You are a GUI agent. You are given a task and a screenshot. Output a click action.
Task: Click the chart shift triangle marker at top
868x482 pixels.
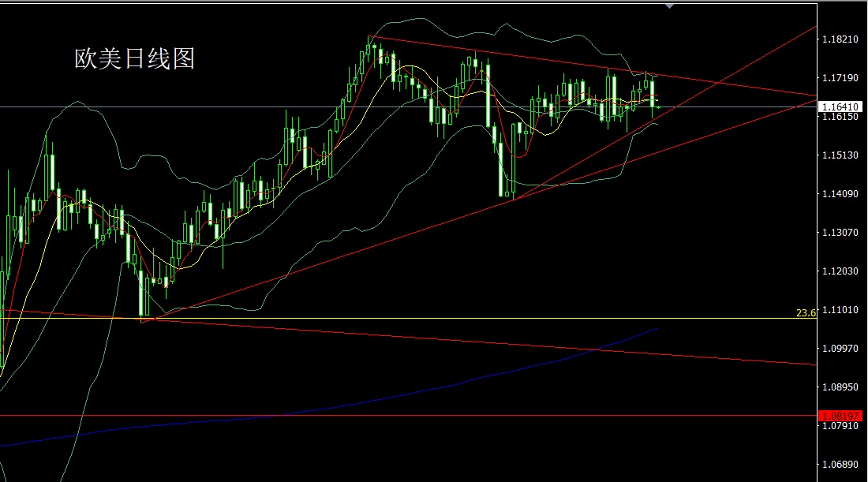point(670,6)
